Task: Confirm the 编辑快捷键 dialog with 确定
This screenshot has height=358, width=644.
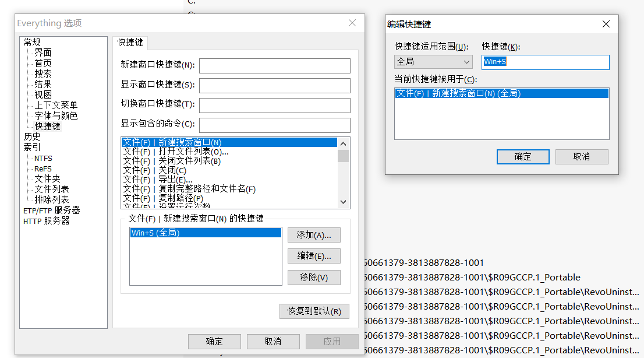Action: pos(522,156)
